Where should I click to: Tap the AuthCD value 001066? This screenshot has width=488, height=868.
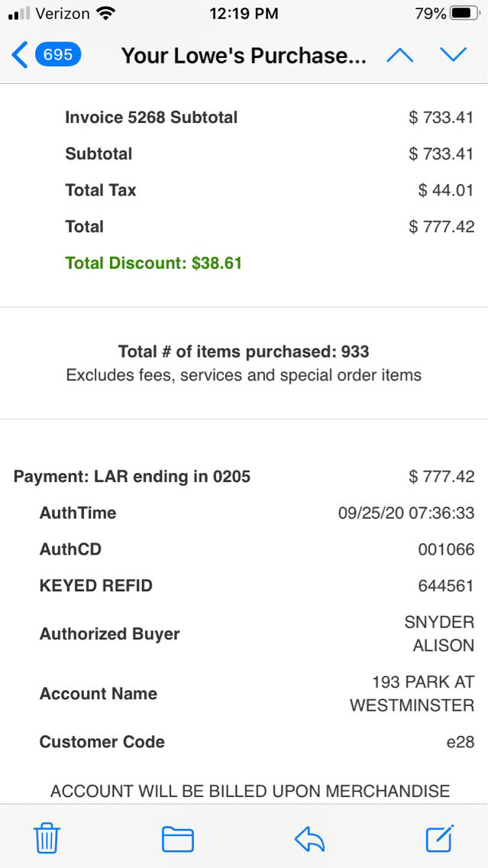click(446, 549)
